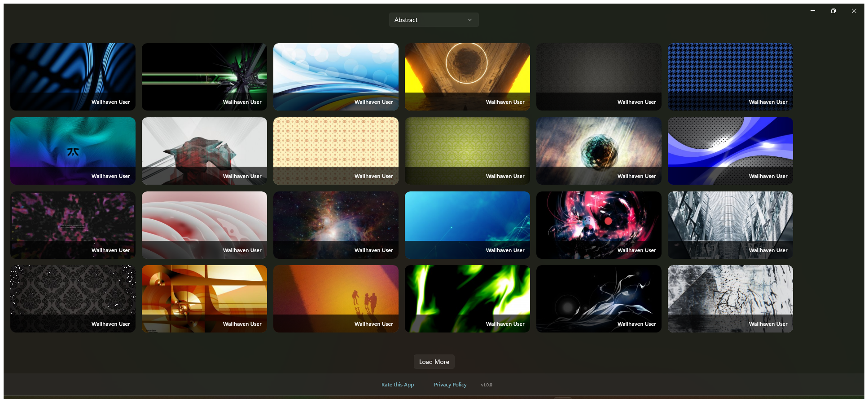This screenshot has width=868, height=399.
Task: Choose the light blue waves and bubbles wallpaper
Action: (336, 77)
